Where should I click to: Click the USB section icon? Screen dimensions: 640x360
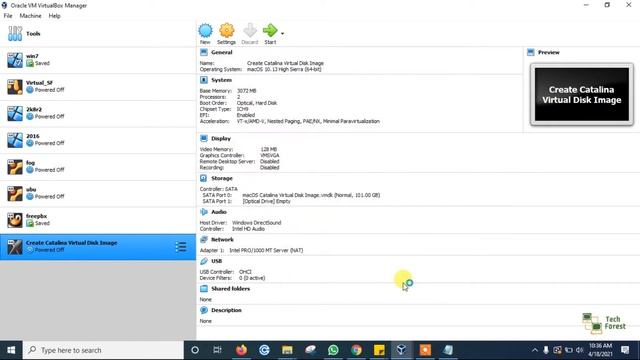click(204, 261)
